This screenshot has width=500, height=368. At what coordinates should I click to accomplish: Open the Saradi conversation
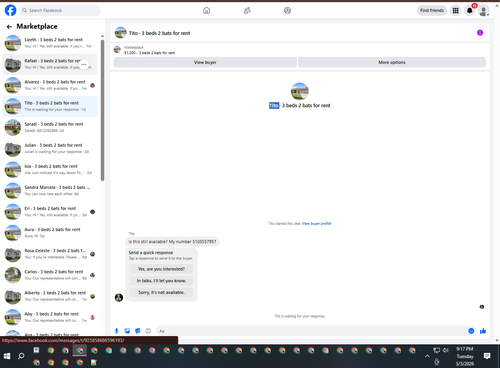click(50, 127)
